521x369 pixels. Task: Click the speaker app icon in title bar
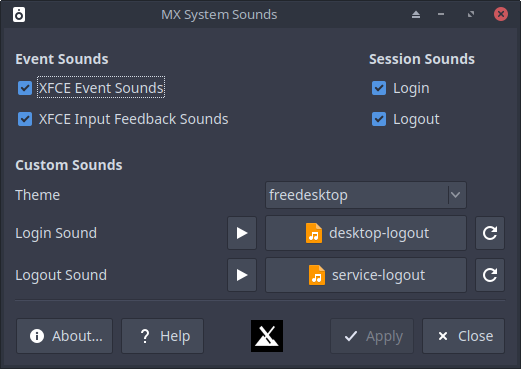[19, 15]
